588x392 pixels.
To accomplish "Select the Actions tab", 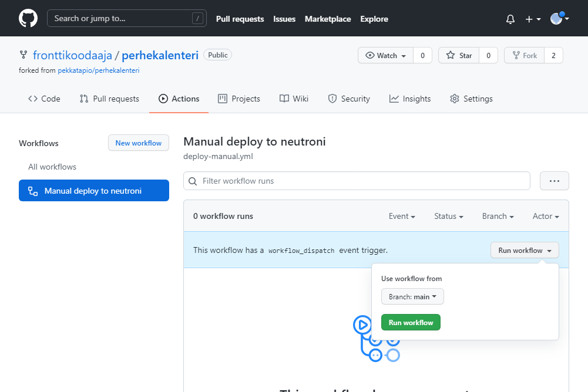I will coord(179,99).
